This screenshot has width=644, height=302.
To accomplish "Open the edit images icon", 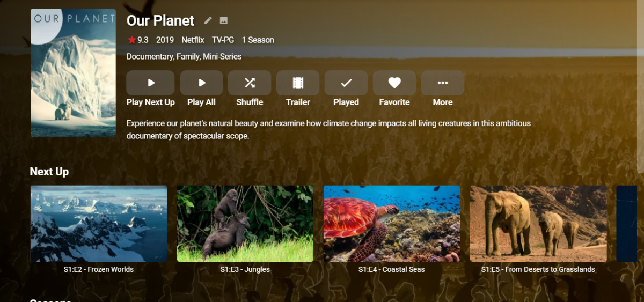I will click(224, 20).
